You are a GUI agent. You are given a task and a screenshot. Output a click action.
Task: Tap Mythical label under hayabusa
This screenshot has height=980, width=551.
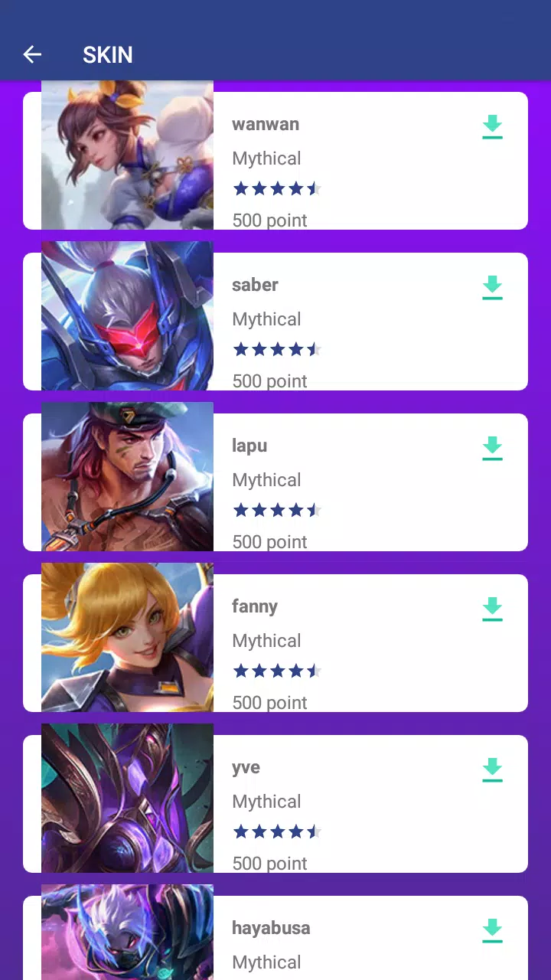(x=266, y=962)
